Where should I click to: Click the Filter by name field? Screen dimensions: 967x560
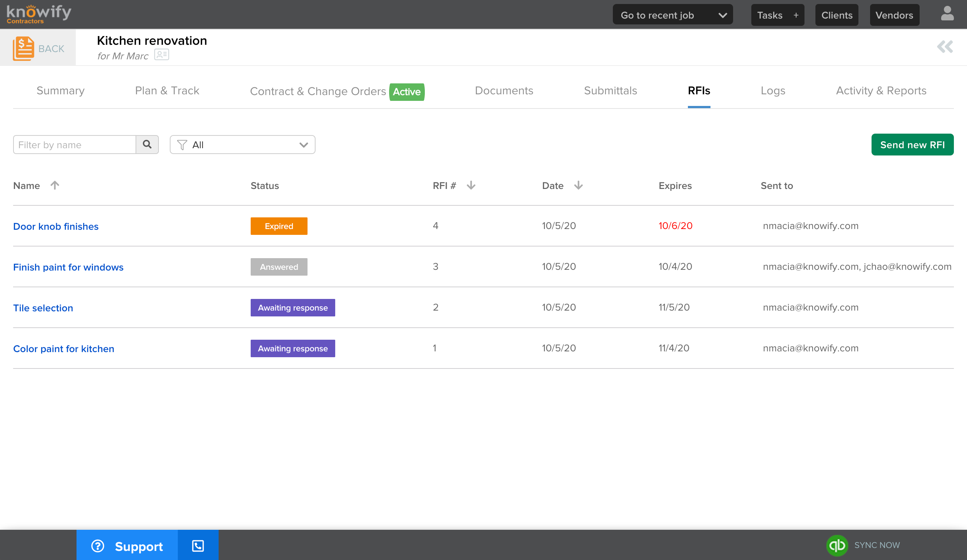[74, 145]
